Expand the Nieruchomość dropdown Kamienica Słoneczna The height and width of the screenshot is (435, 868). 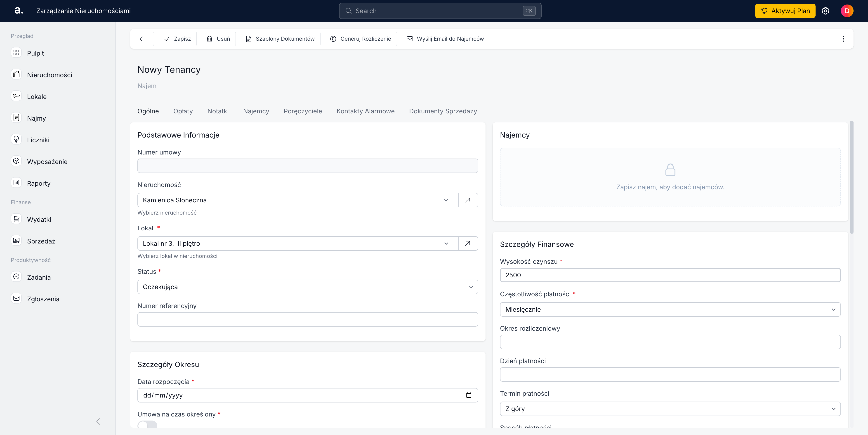pyautogui.click(x=298, y=200)
